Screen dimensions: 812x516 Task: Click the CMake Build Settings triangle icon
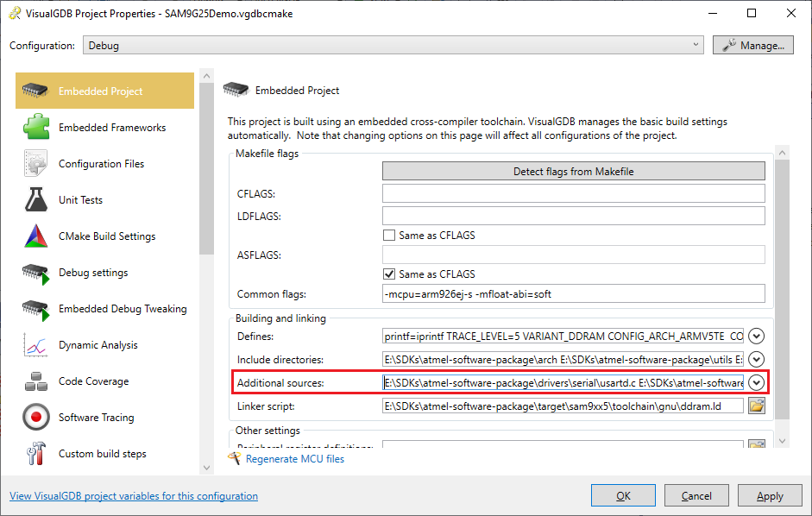point(35,236)
